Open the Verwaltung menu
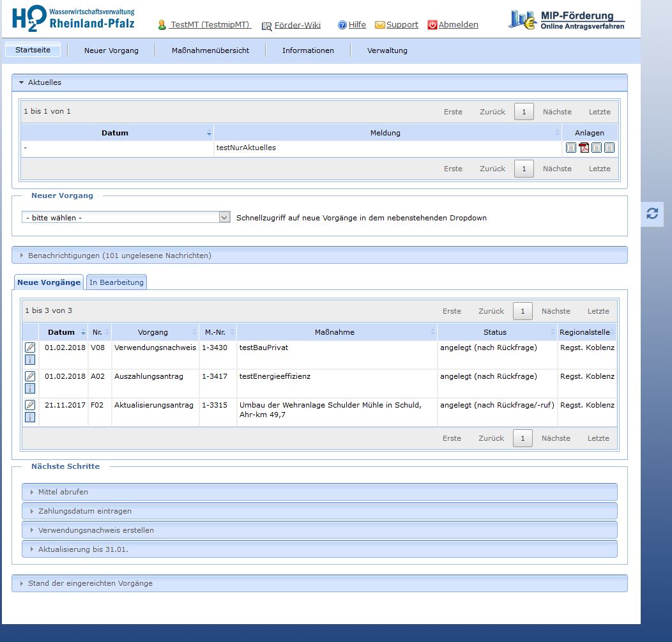This screenshot has height=642, width=672. point(388,50)
